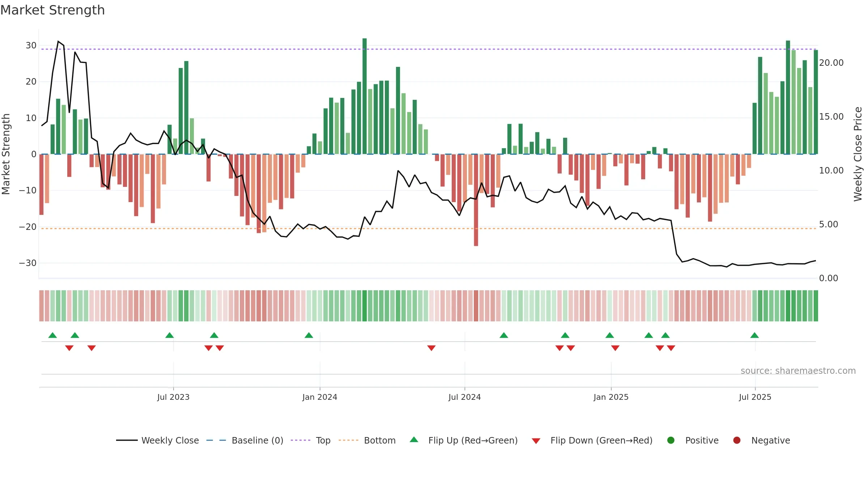
Task: Click the 0.00 price tick label
Action: click(x=829, y=278)
